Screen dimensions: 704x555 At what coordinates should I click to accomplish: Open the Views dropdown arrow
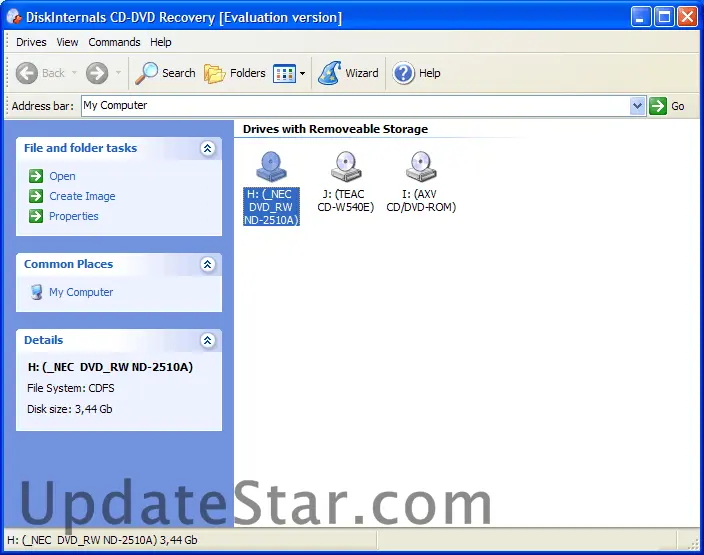coord(303,73)
